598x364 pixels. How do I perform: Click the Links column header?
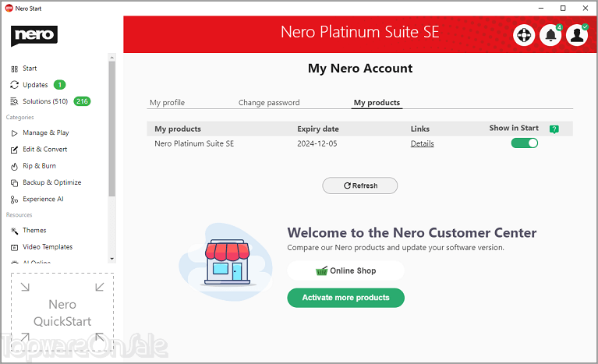tap(420, 129)
